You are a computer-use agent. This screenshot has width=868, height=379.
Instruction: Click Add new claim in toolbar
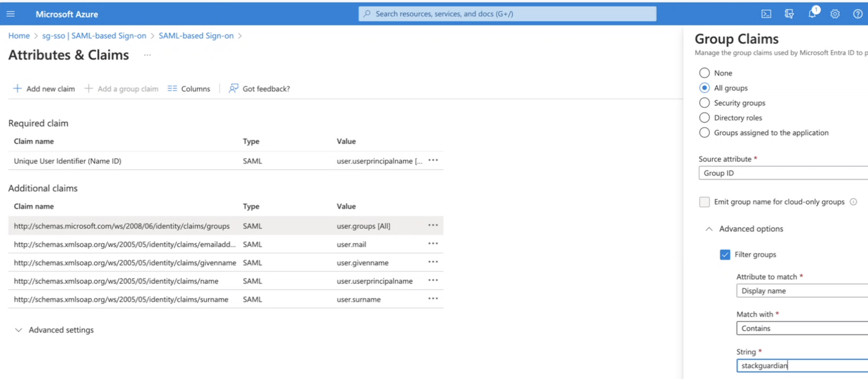pos(44,89)
